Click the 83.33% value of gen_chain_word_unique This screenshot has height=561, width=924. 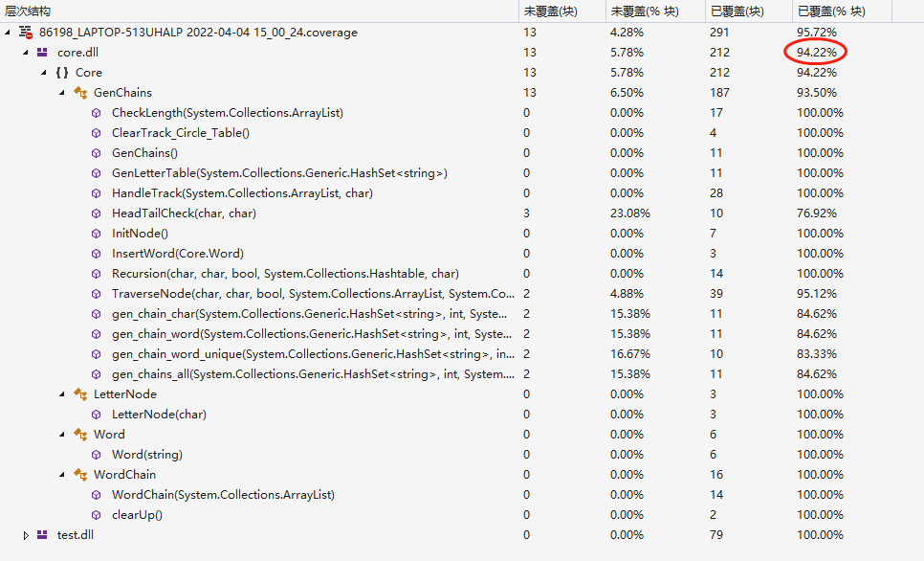(x=817, y=353)
